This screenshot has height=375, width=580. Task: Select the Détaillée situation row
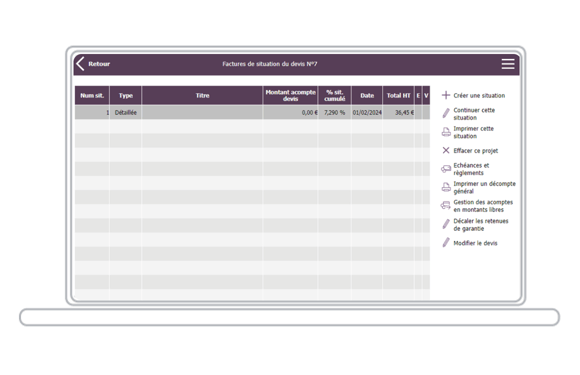click(252, 112)
